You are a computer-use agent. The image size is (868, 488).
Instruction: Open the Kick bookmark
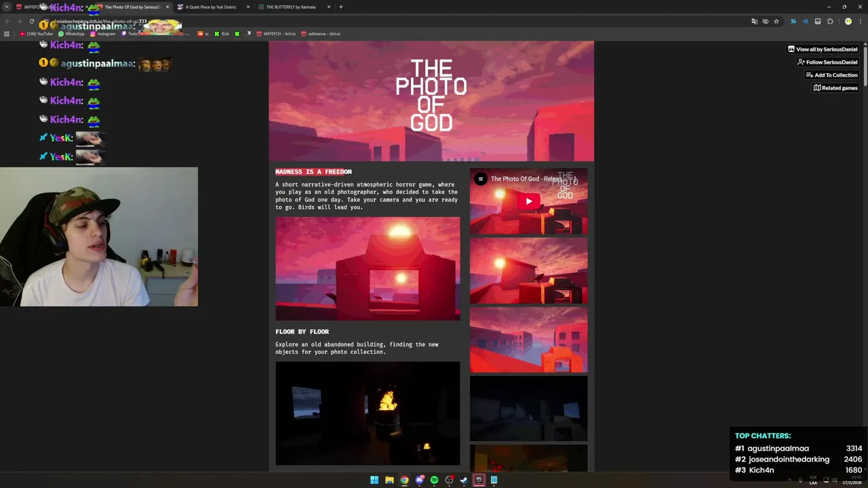click(222, 33)
